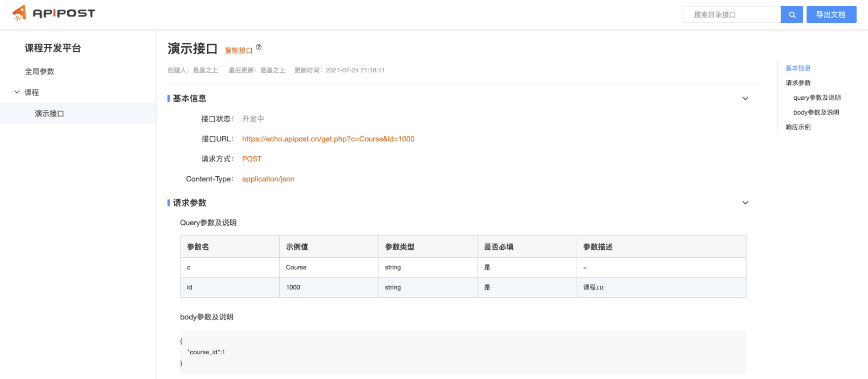
Task: Focus the 搜索目录接口 search field
Action: [732, 14]
